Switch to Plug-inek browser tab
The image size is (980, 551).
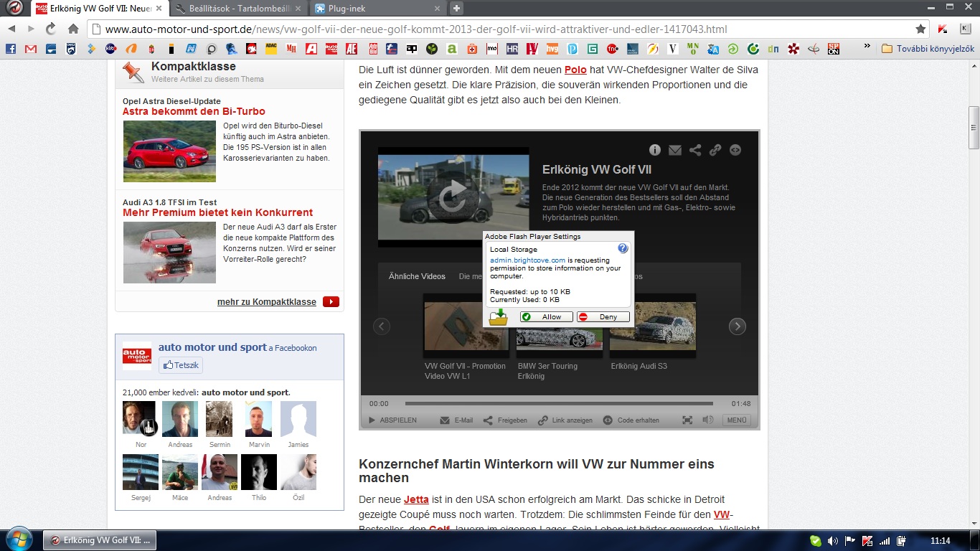(378, 9)
